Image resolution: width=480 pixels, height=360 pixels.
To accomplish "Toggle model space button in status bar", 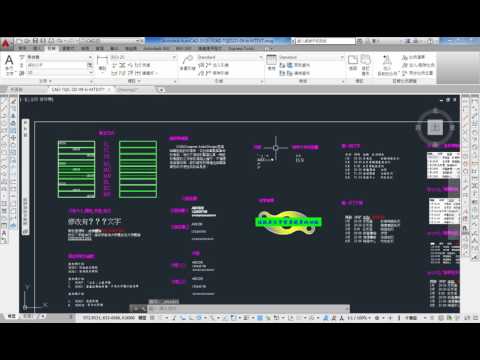I will pos(142,318).
